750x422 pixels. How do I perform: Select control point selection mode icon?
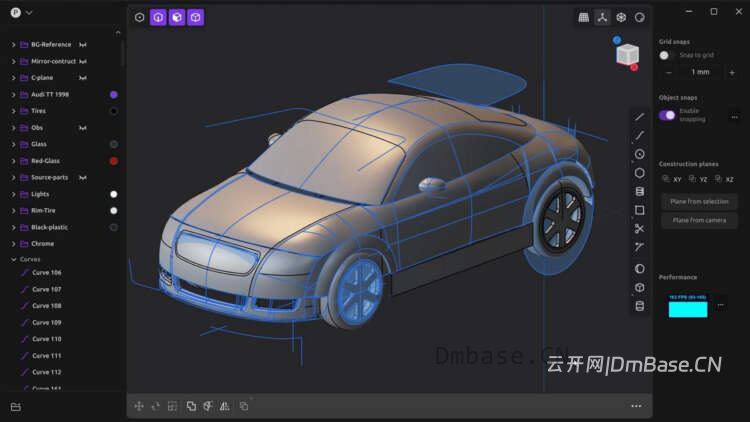click(139, 17)
